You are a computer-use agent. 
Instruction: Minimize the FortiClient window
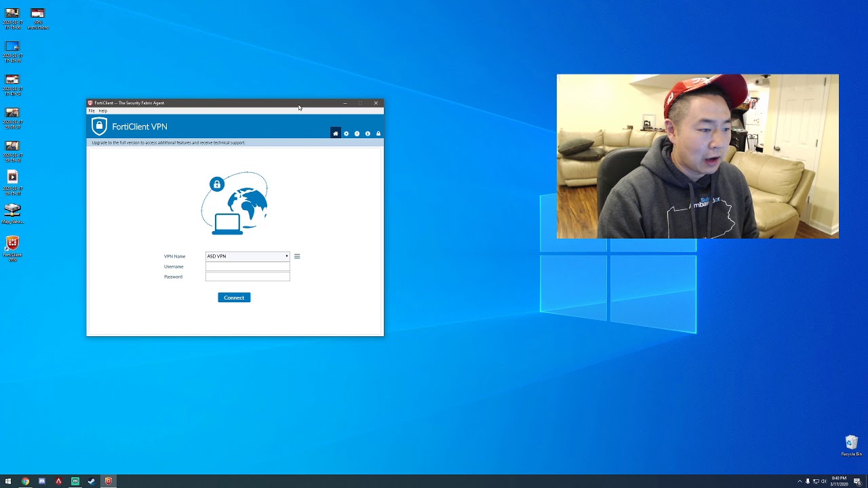(x=345, y=103)
